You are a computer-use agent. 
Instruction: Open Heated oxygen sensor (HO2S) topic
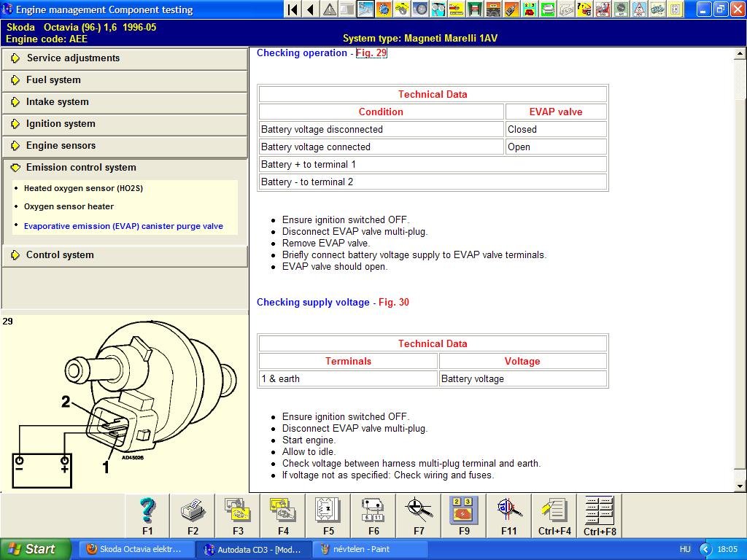click(83, 188)
